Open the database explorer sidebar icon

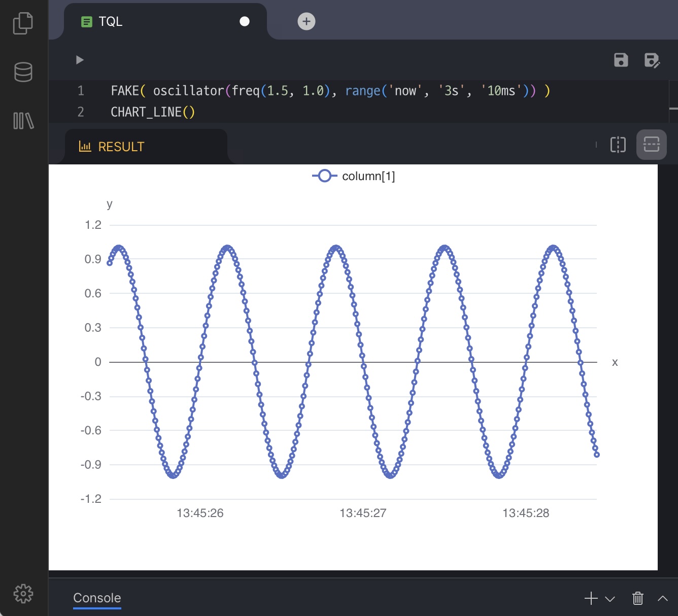click(x=23, y=72)
